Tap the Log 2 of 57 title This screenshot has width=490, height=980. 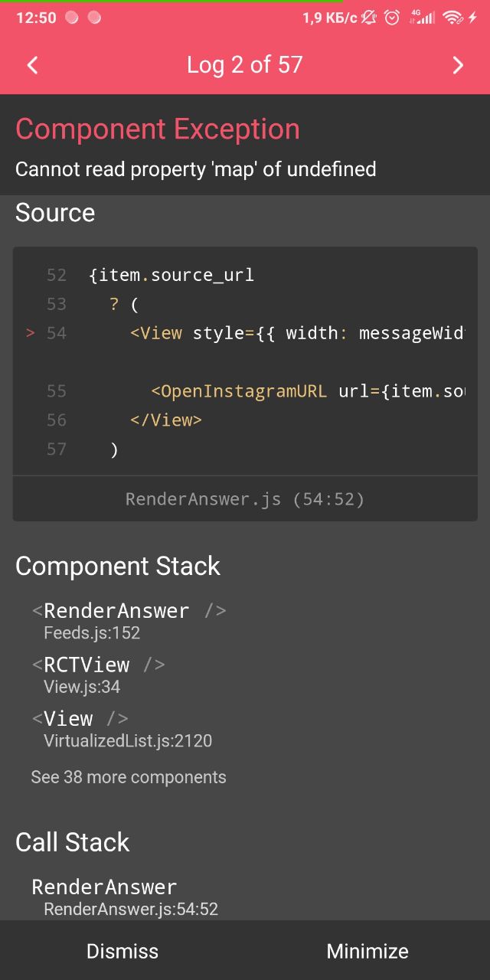pos(245,65)
